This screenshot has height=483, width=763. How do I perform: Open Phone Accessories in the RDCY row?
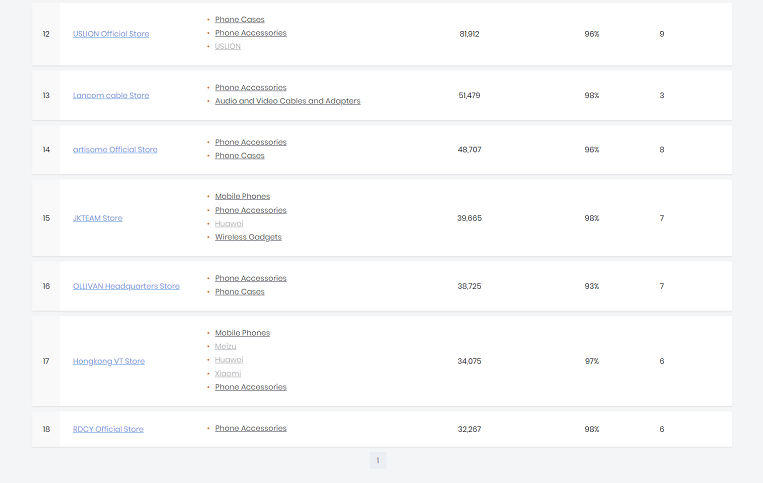[x=251, y=428]
